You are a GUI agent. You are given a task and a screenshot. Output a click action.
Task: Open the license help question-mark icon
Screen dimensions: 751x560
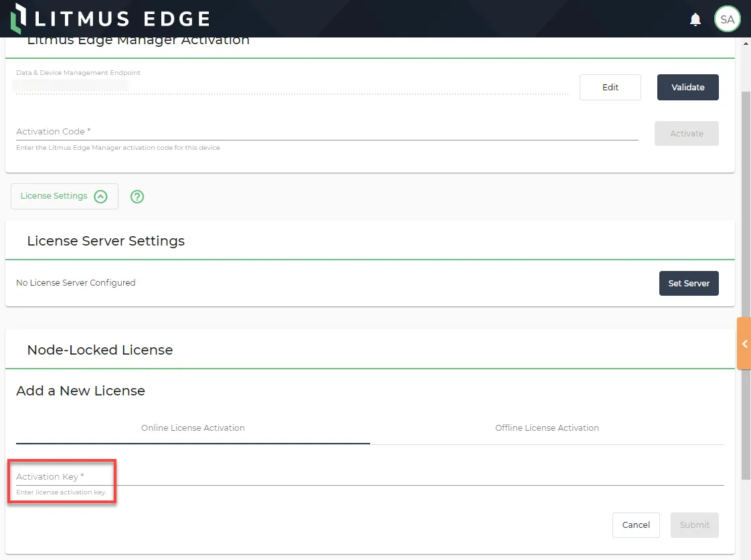137,196
